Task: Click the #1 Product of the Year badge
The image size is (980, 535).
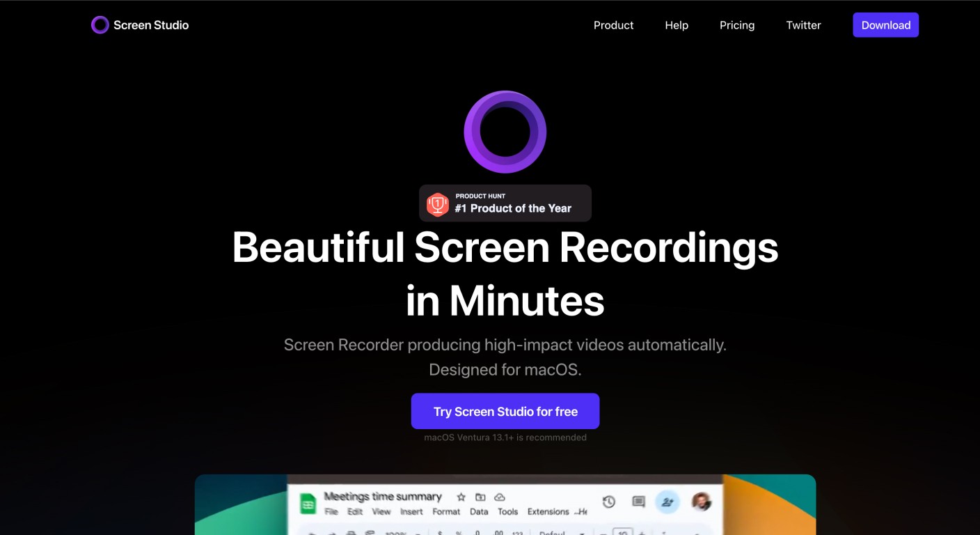Action: point(505,203)
